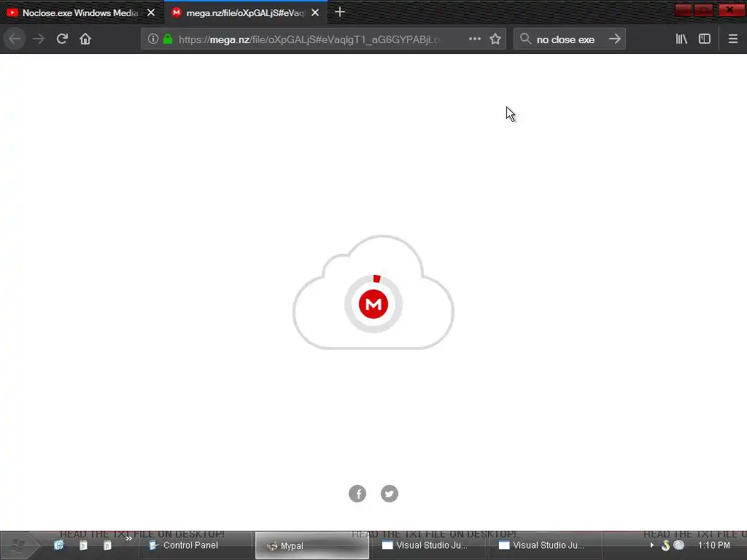Click the yellow tray icon

(665, 545)
